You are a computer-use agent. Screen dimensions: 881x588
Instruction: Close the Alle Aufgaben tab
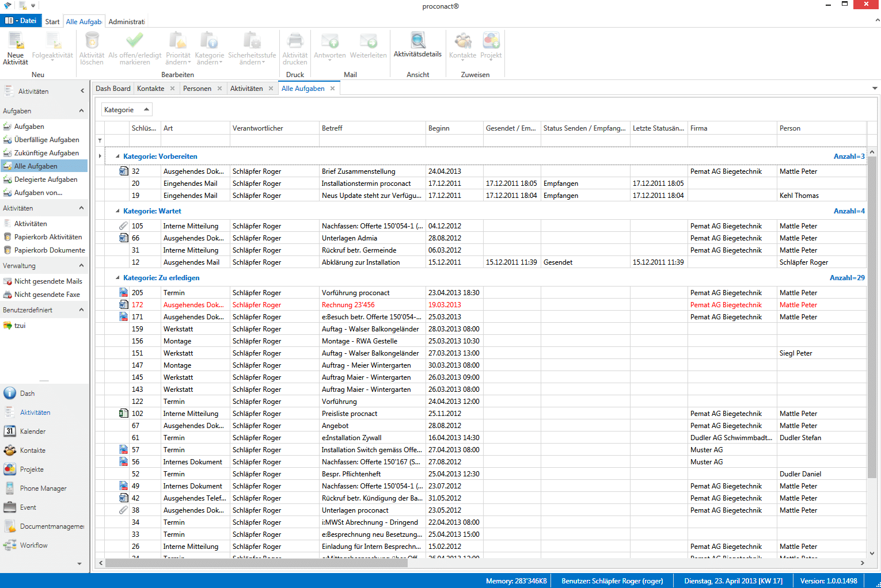[332, 89]
